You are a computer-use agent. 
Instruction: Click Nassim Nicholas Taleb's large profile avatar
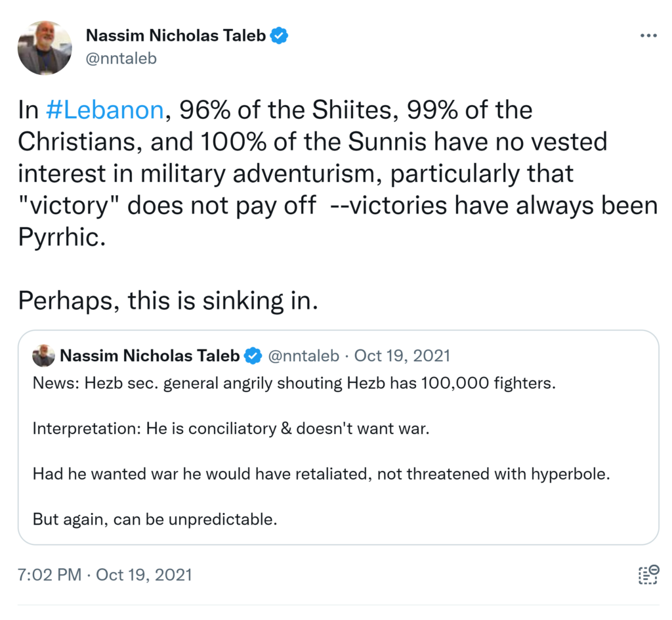pyautogui.click(x=44, y=48)
